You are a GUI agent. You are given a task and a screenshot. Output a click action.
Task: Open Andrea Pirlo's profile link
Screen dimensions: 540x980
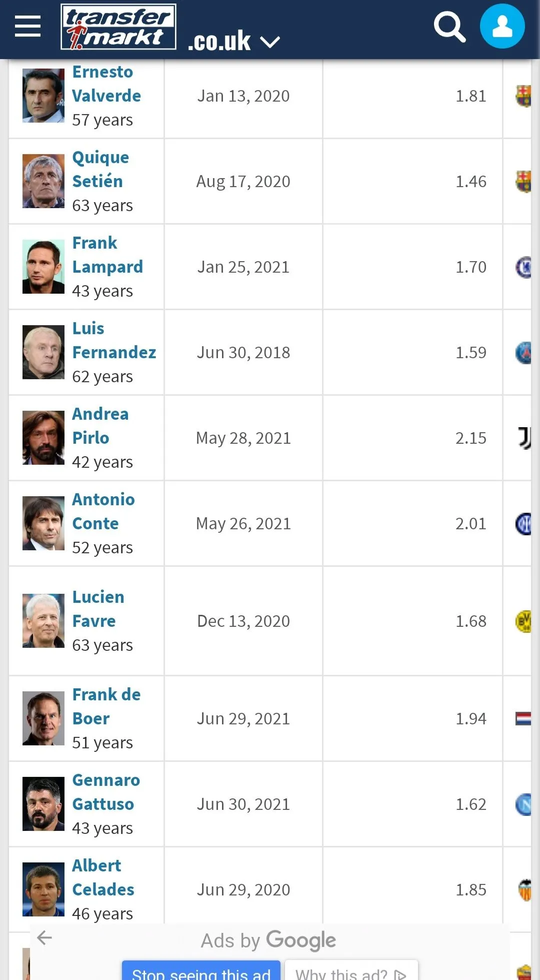100,426
